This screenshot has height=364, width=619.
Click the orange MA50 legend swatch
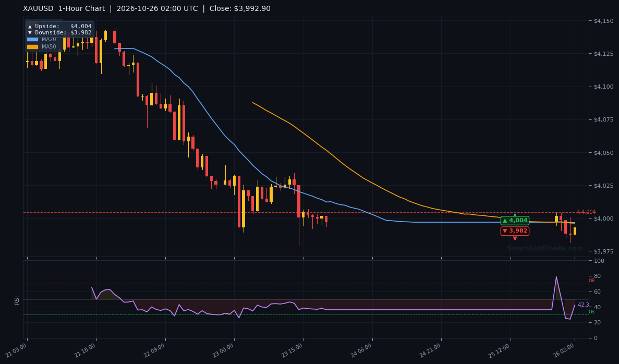(x=32, y=46)
